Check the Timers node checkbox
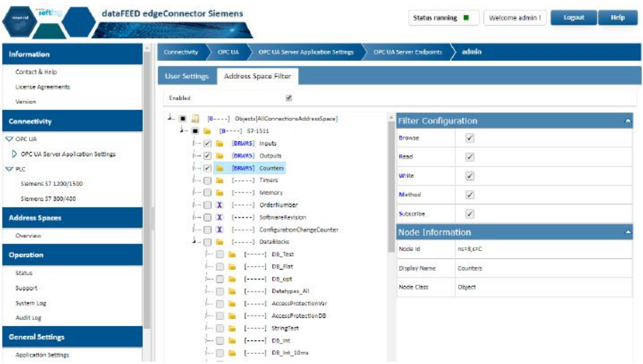 [x=207, y=181]
